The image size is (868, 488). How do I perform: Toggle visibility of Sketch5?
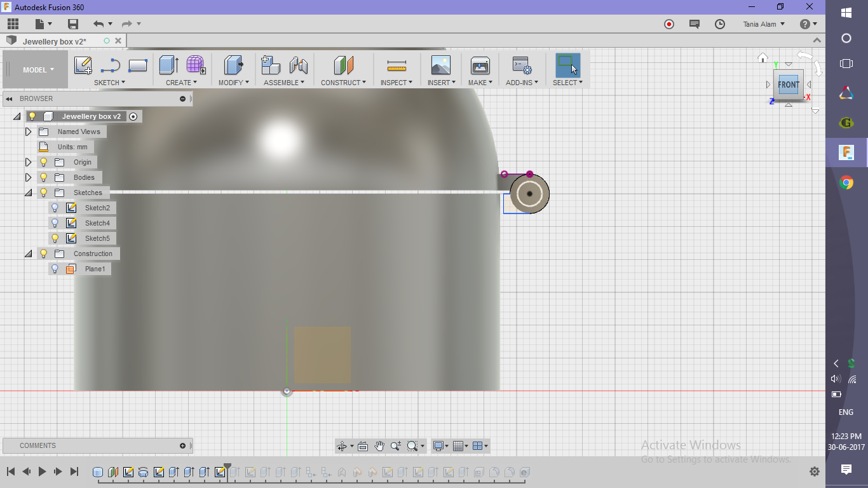[55, 238]
